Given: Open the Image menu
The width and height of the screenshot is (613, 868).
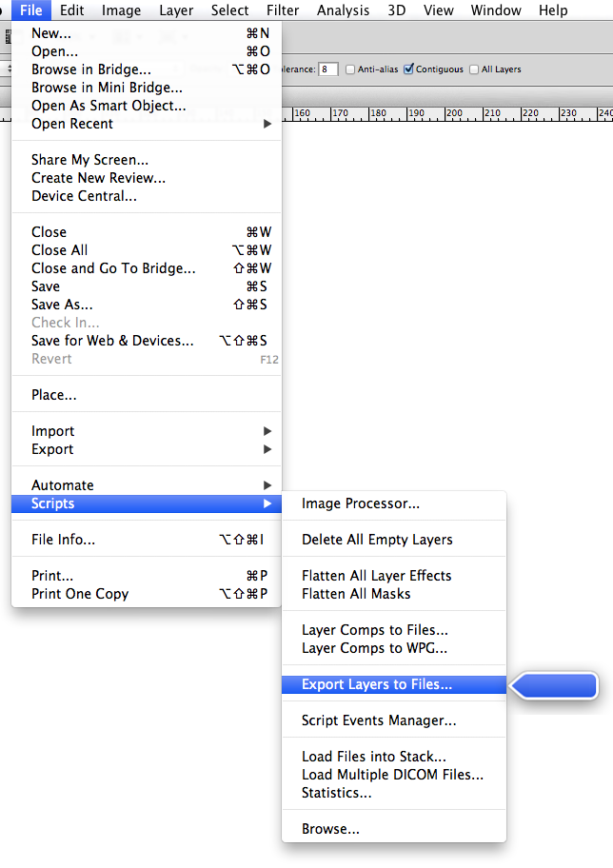Looking at the screenshot, I should pyautogui.click(x=121, y=10).
